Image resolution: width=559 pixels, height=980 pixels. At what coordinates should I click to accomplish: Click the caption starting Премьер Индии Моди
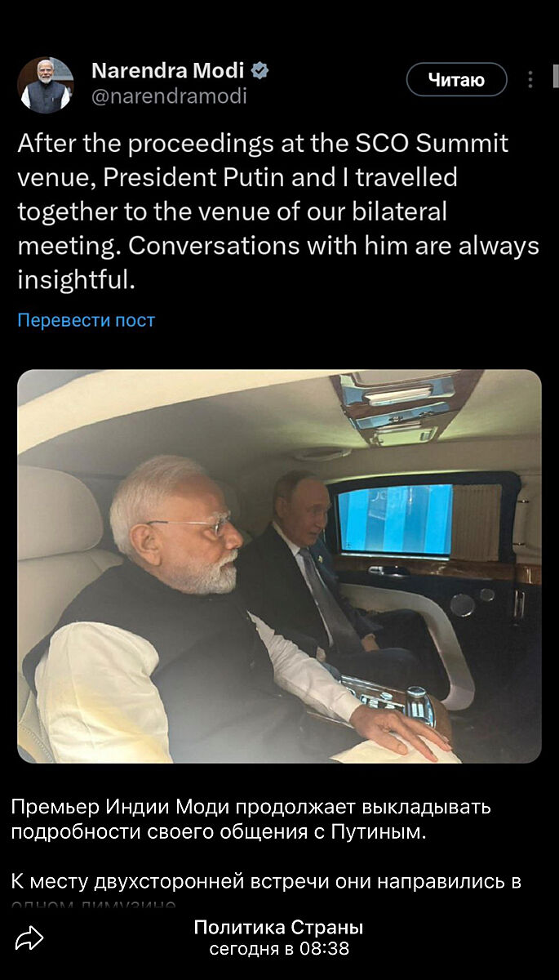(251, 820)
